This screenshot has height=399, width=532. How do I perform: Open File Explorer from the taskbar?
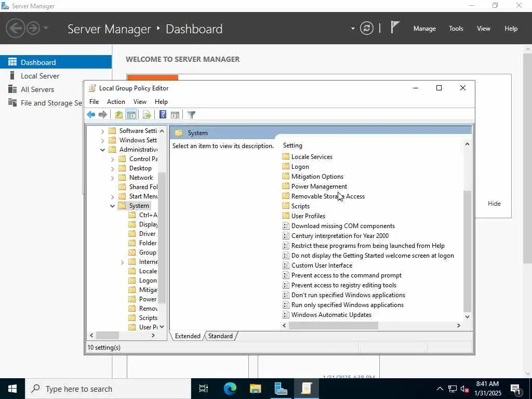coord(256,389)
